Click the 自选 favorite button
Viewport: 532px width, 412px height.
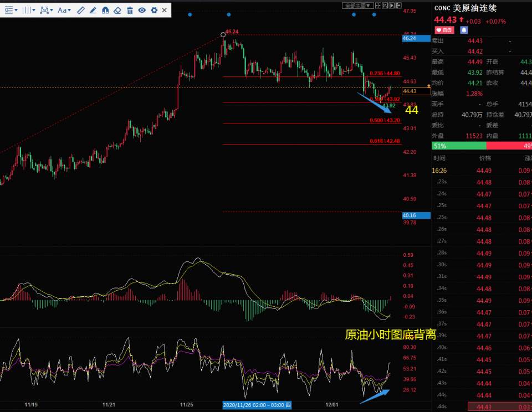coord(444,30)
